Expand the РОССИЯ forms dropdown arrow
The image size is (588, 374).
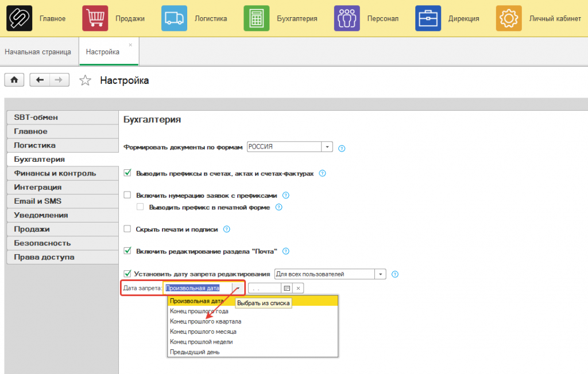327,146
